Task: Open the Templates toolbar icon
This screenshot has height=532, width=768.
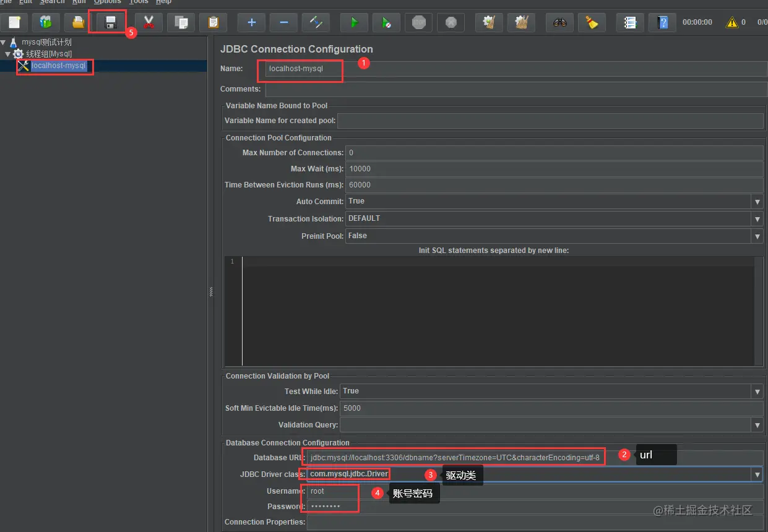Action: coord(46,23)
